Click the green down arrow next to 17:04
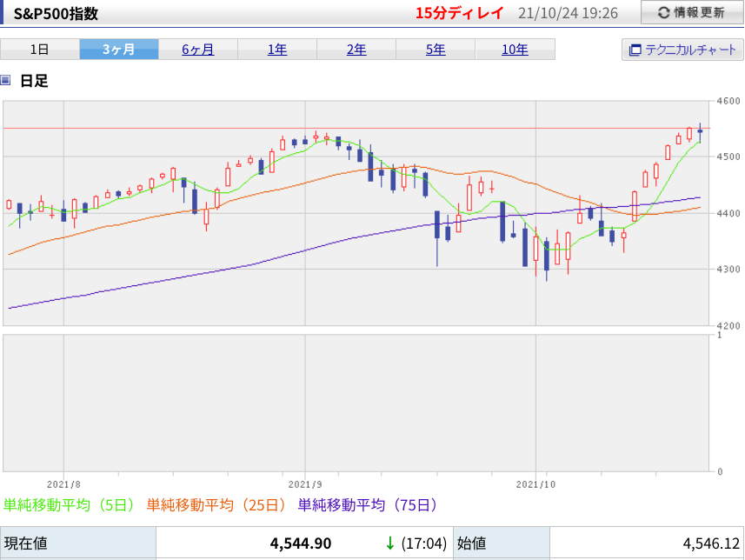The width and height of the screenshot is (745, 560). (x=390, y=543)
